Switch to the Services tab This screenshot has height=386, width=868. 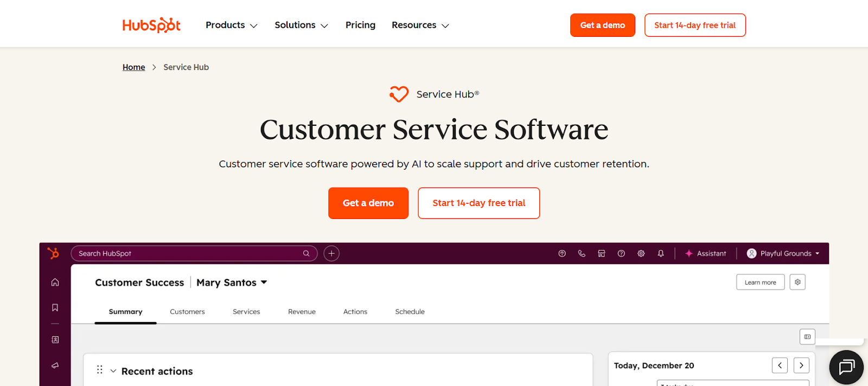click(x=246, y=312)
